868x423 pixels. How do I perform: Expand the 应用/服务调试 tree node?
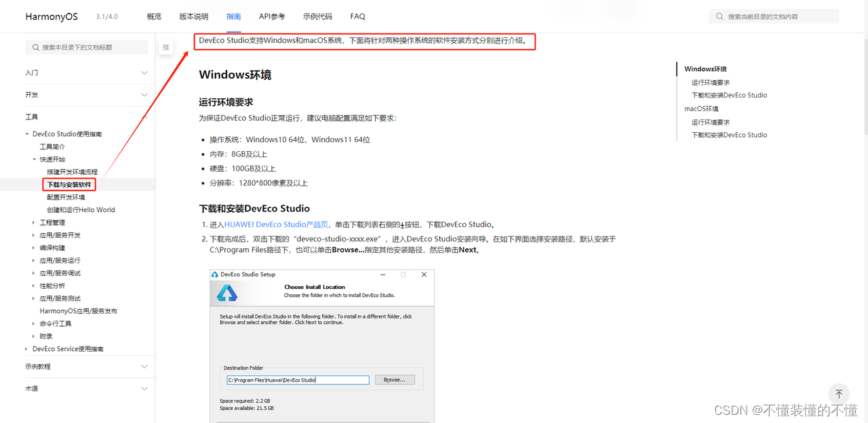(35, 273)
